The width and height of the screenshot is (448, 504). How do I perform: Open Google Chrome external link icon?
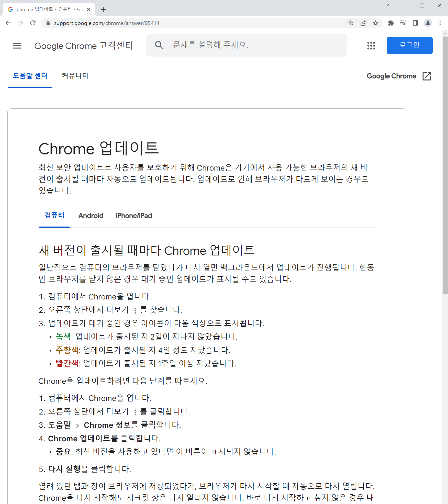click(x=427, y=76)
